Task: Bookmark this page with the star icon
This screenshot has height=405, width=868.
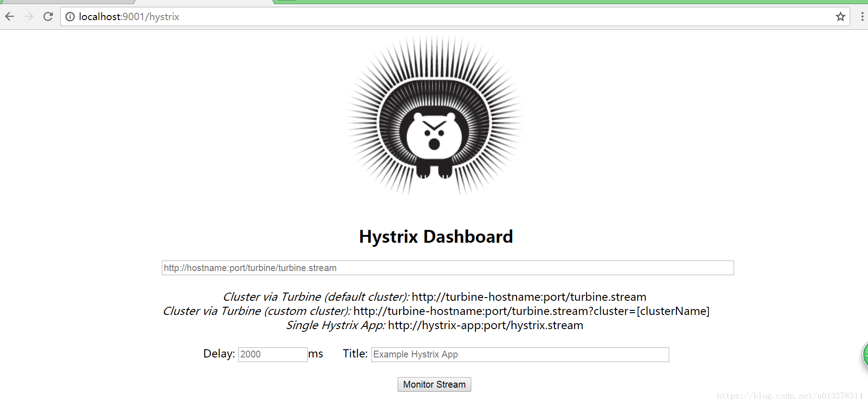Action: click(840, 17)
